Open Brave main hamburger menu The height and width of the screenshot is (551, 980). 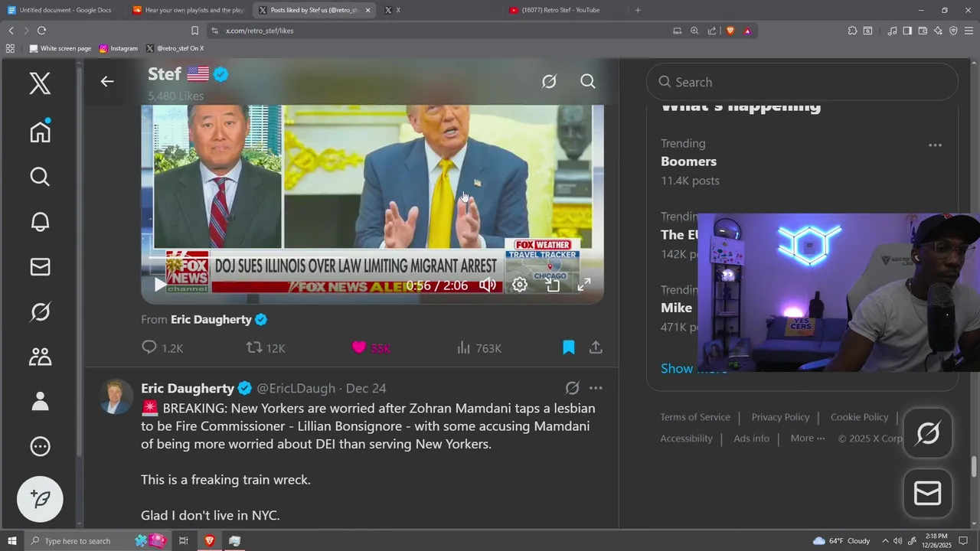[x=969, y=31]
